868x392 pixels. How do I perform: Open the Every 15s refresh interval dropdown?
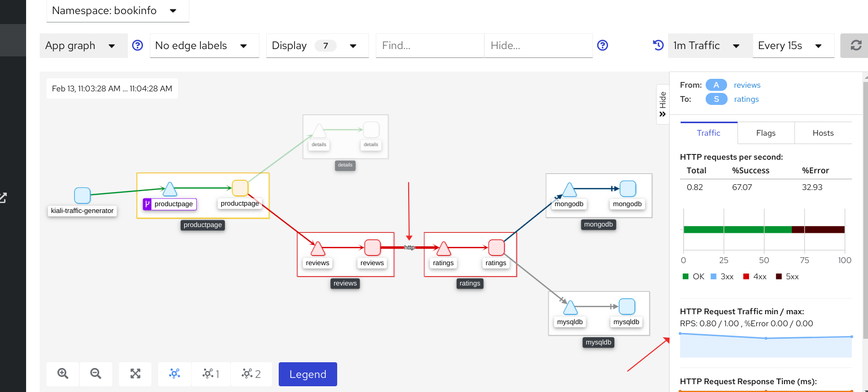tap(793, 45)
